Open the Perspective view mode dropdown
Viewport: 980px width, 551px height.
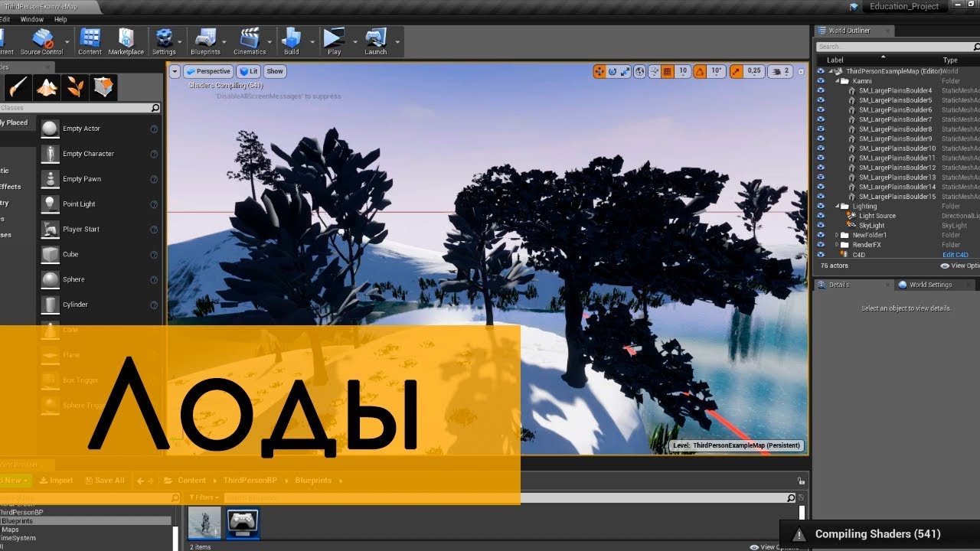click(208, 71)
